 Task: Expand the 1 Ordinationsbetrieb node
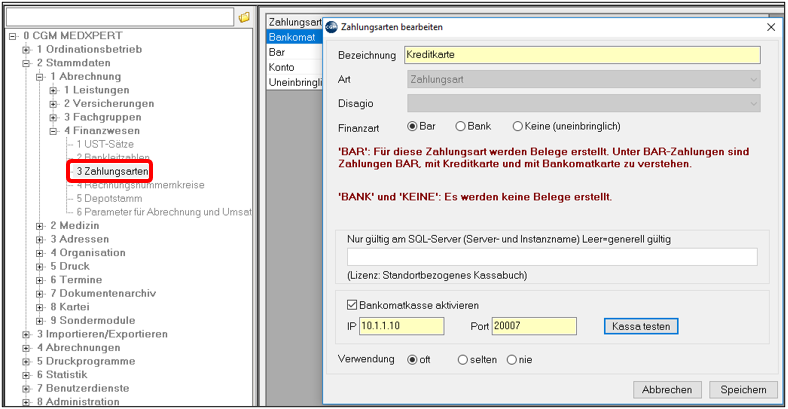click(26, 50)
